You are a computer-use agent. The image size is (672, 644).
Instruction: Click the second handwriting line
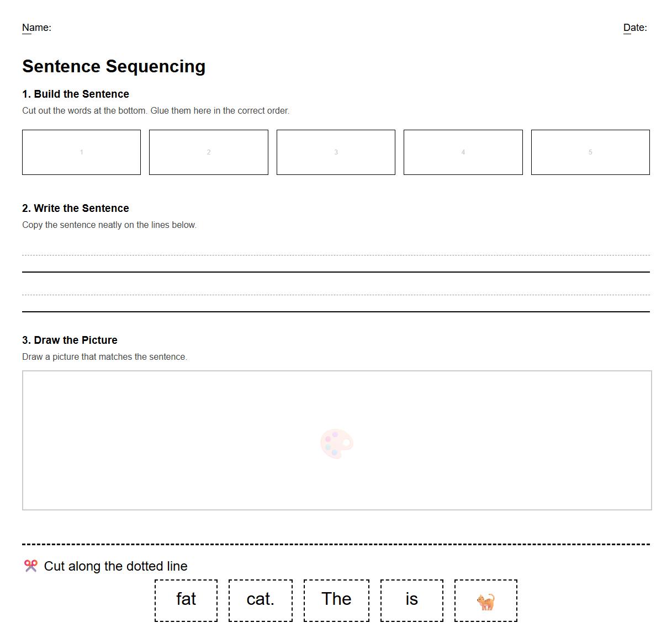pyautogui.click(x=336, y=303)
